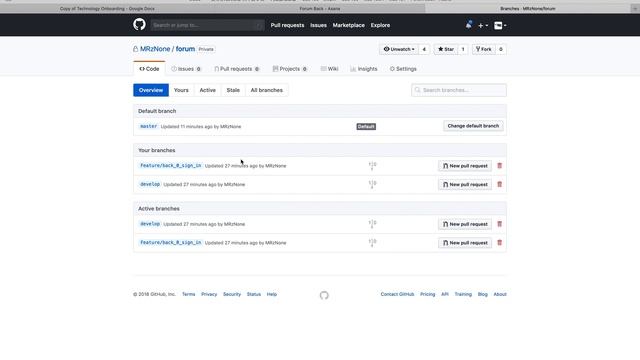Delete develop trash icon in Your branches
640x360 pixels.
pyautogui.click(x=500, y=184)
